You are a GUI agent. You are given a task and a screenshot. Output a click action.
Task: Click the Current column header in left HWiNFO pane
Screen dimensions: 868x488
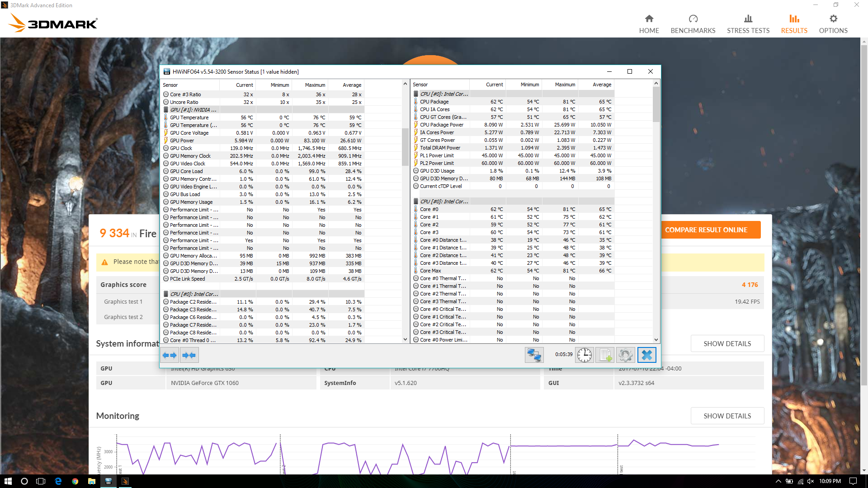coord(238,85)
